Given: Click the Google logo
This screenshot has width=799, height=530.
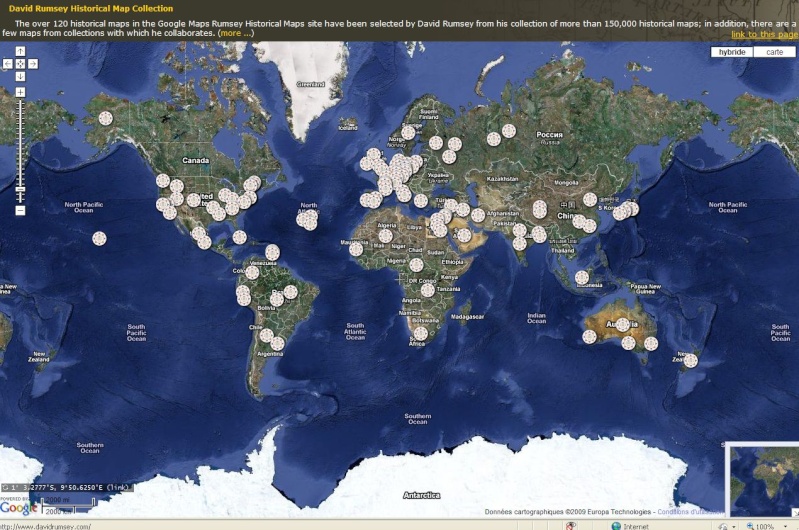Looking at the screenshot, I should [x=18, y=508].
